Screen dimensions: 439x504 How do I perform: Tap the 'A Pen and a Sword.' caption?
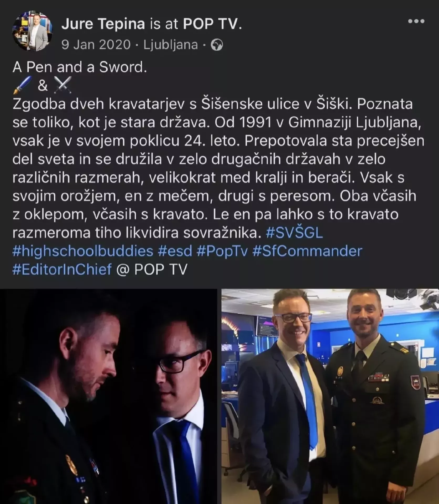click(80, 67)
